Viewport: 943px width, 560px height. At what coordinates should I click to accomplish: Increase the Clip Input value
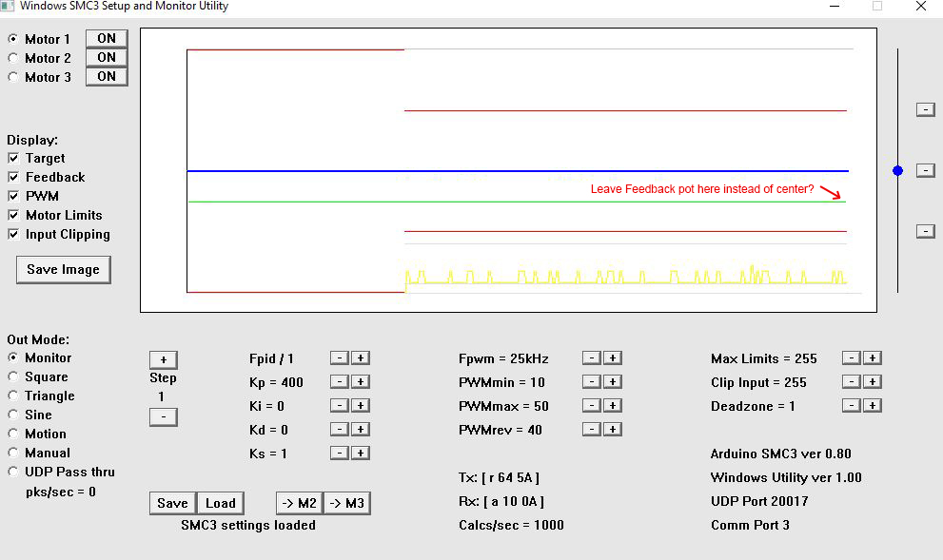(x=872, y=382)
